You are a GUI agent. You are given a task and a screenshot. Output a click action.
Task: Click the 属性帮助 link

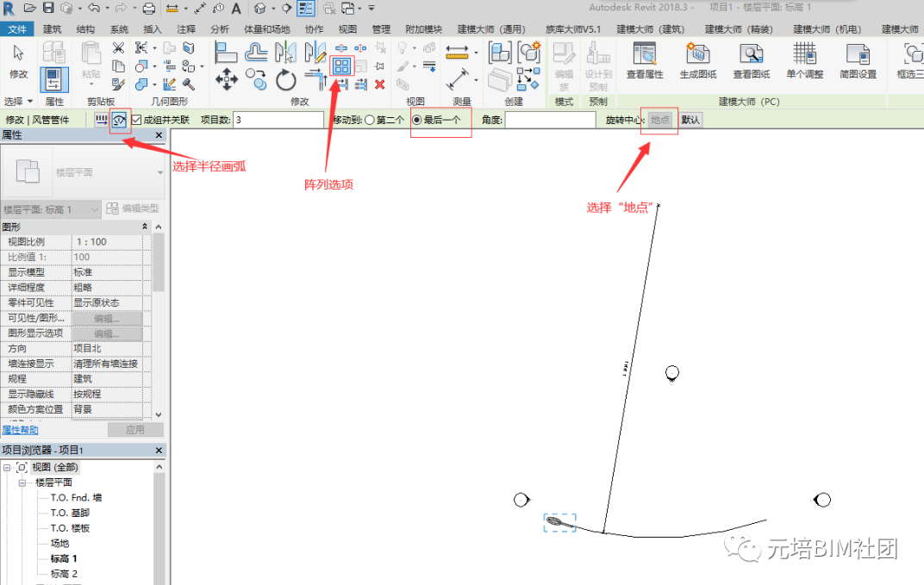[x=20, y=430]
